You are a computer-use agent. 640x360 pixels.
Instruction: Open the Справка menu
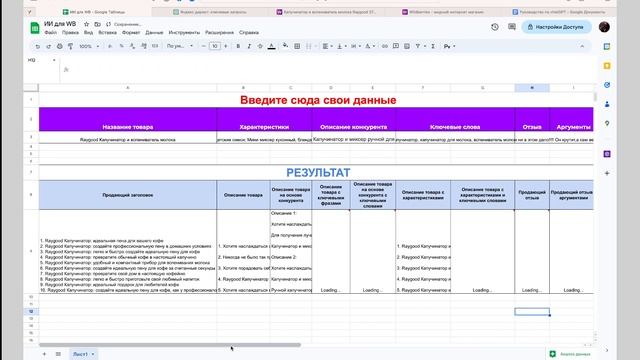coord(249,32)
